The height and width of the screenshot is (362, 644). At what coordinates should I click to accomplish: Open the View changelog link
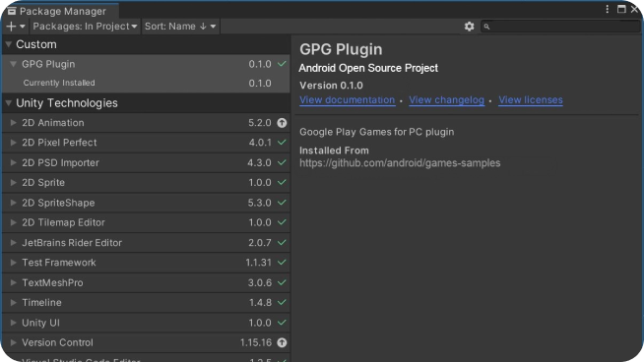(x=446, y=99)
